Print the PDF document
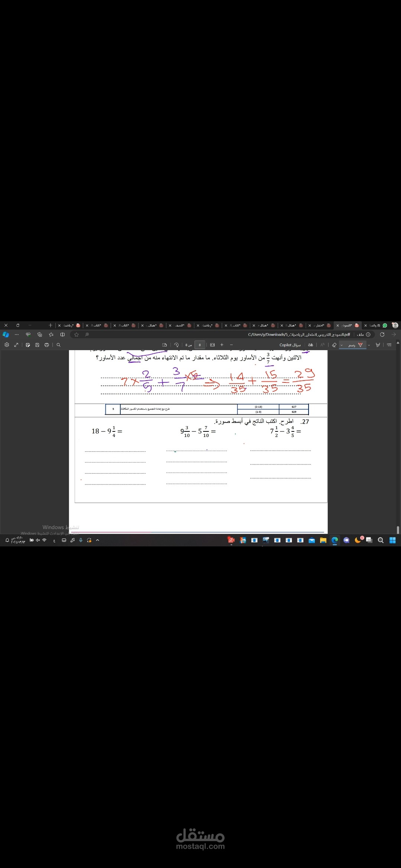This screenshot has height=868, width=401. 46,345
